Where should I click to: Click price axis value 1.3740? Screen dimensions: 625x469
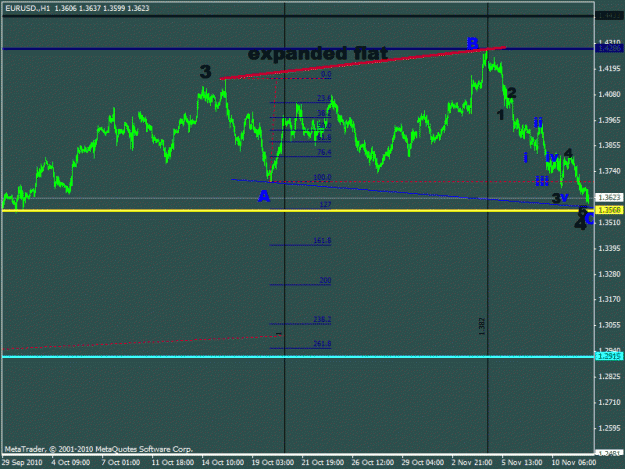(x=609, y=171)
